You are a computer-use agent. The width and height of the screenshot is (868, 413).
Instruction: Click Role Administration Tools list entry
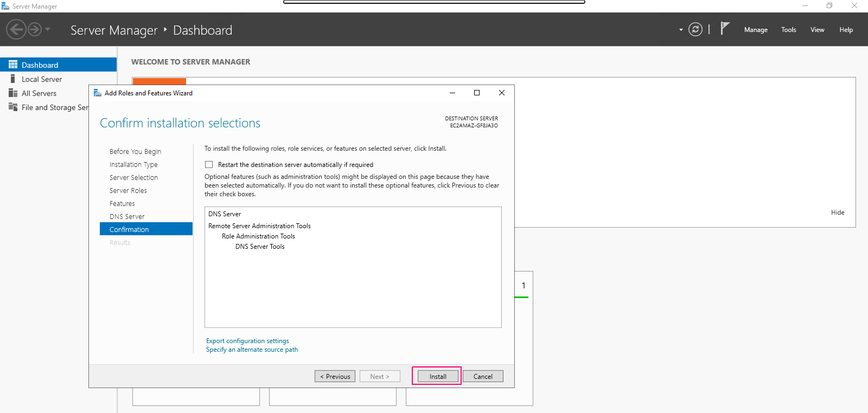[x=258, y=236]
